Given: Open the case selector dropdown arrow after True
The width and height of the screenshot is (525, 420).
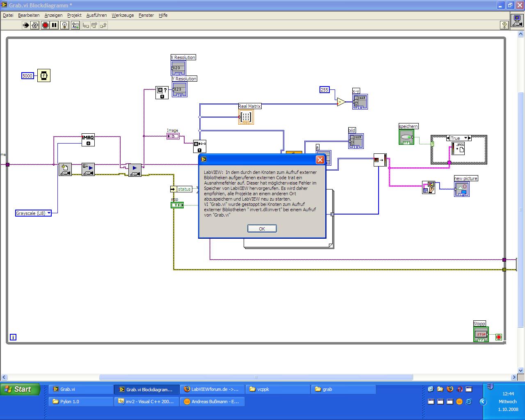Looking at the screenshot, I should click(466, 138).
